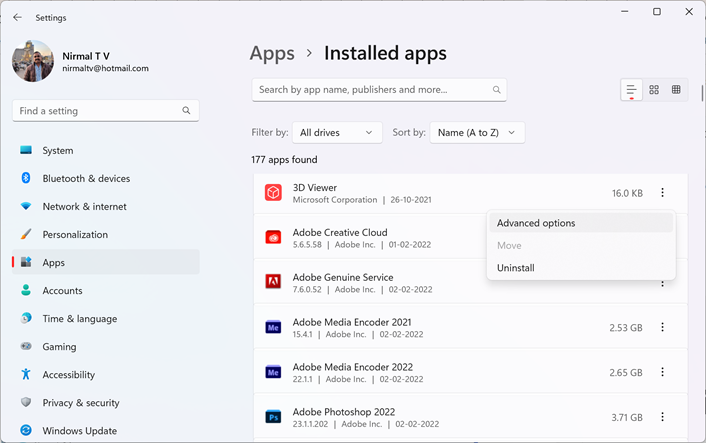Viewport: 706px width, 443px height.
Task: Open System settings in the sidebar
Action: coord(106,150)
